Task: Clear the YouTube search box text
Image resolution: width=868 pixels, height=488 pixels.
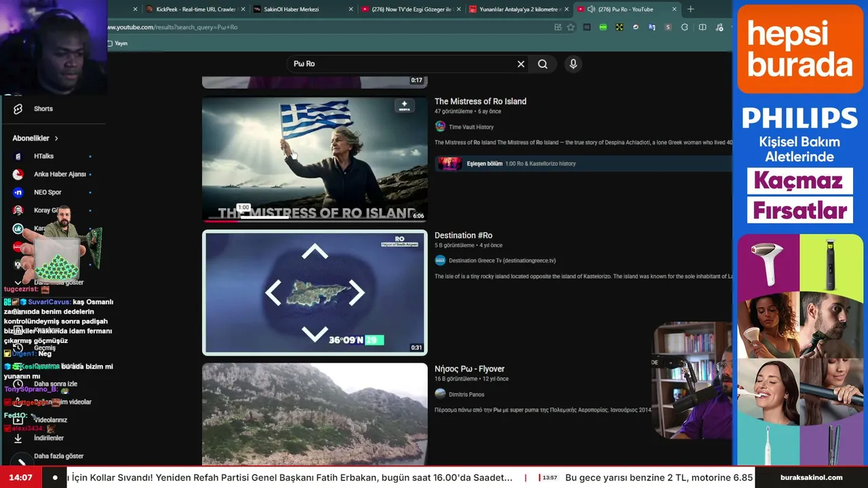Action: [x=521, y=64]
